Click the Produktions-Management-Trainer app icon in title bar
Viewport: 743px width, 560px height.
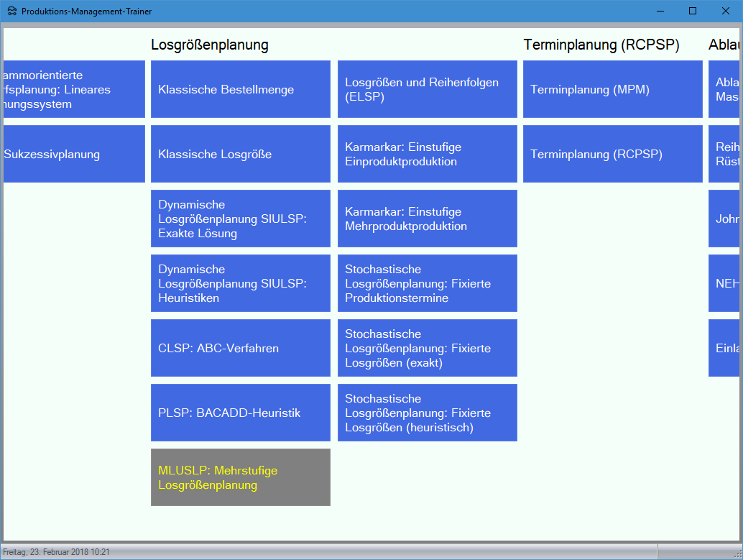11,12
